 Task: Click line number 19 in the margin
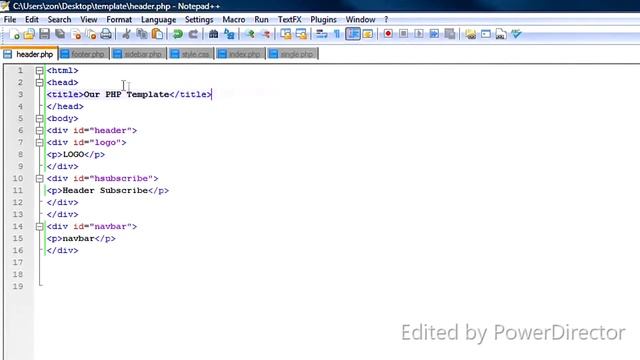pyautogui.click(x=18, y=287)
